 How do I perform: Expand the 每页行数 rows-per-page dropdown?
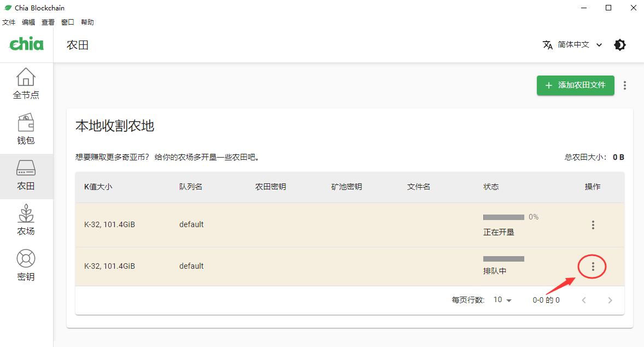tap(502, 300)
